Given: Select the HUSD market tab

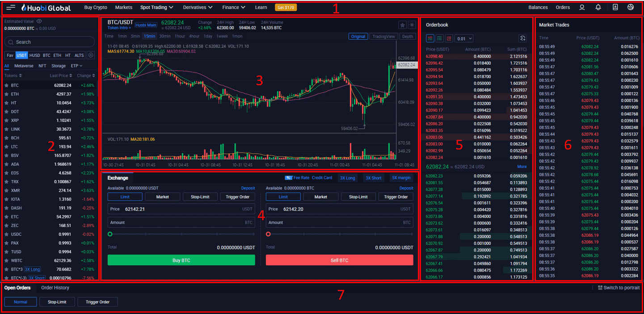Looking at the screenshot, I should (x=34, y=55).
